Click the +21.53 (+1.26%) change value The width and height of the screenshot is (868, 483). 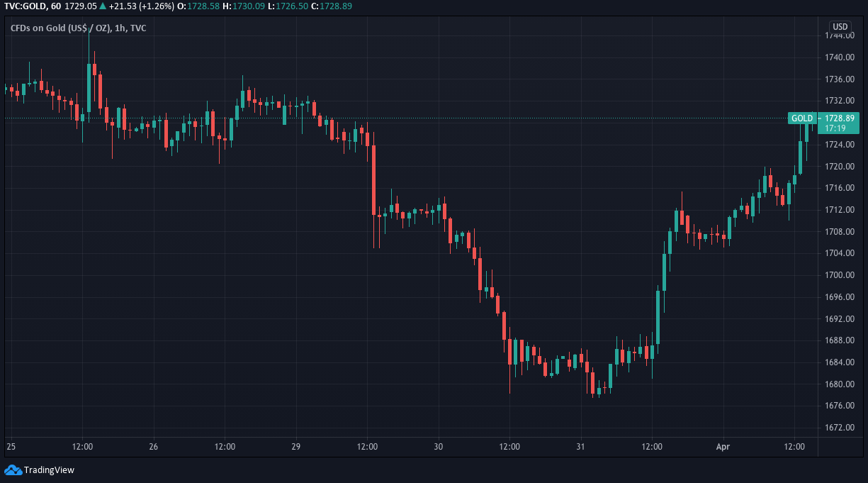pos(141,6)
